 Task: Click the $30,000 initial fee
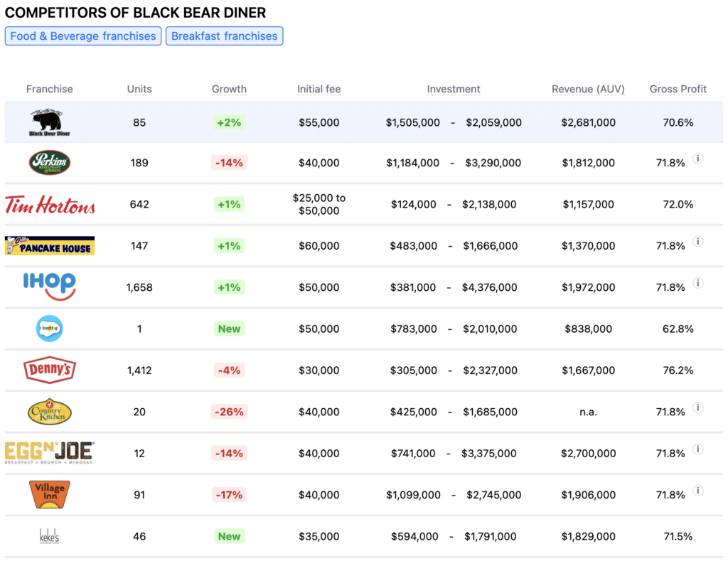[319, 370]
